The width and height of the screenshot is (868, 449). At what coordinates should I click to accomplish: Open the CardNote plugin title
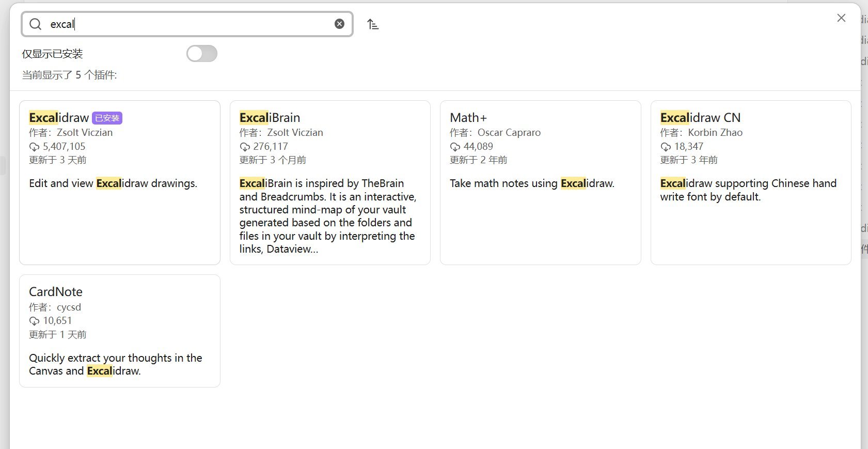(56, 292)
